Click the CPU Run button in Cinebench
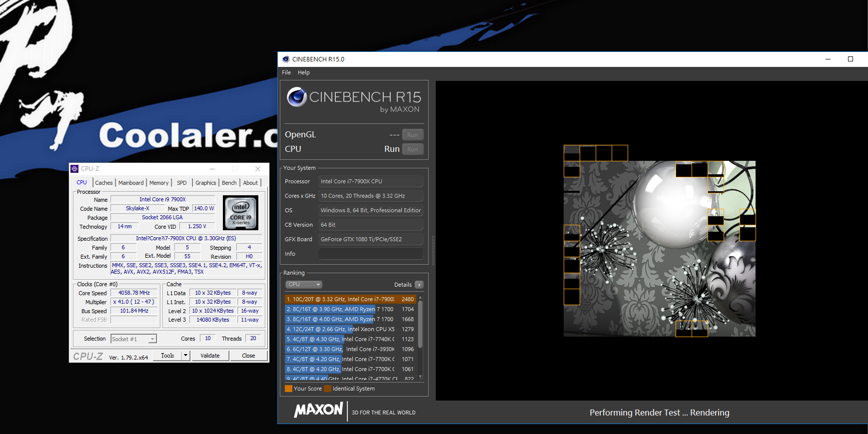 (412, 149)
